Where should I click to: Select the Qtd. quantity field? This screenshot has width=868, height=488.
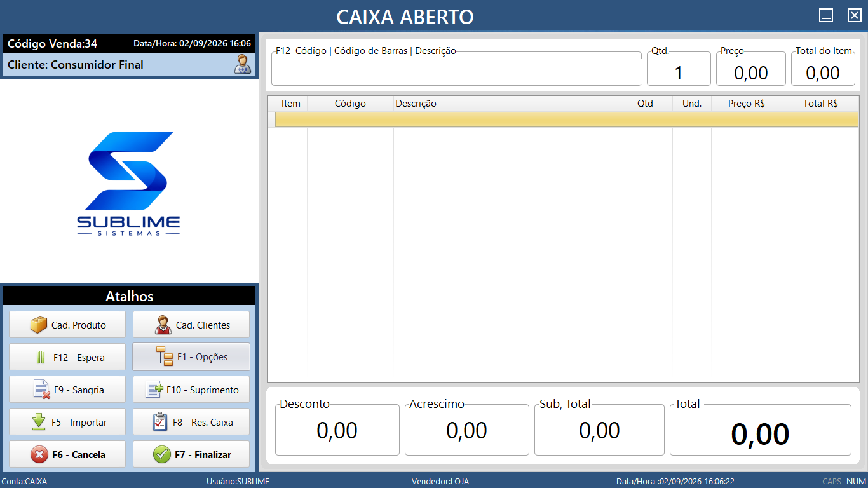pos(679,70)
